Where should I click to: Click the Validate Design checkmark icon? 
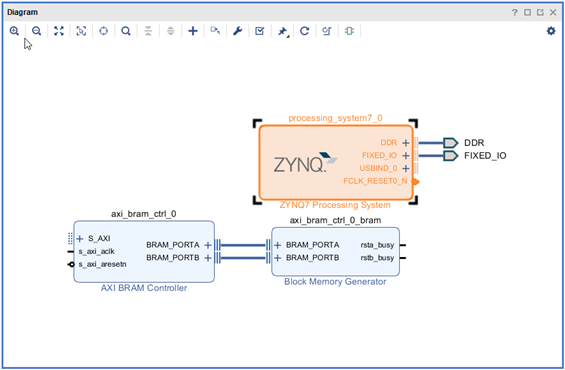[260, 31]
